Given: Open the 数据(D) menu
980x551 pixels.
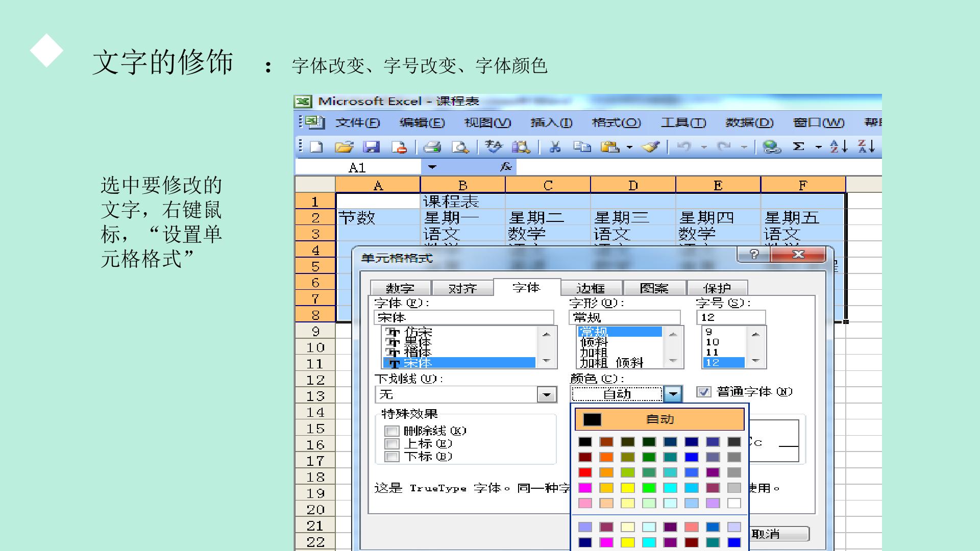Looking at the screenshot, I should pos(749,123).
